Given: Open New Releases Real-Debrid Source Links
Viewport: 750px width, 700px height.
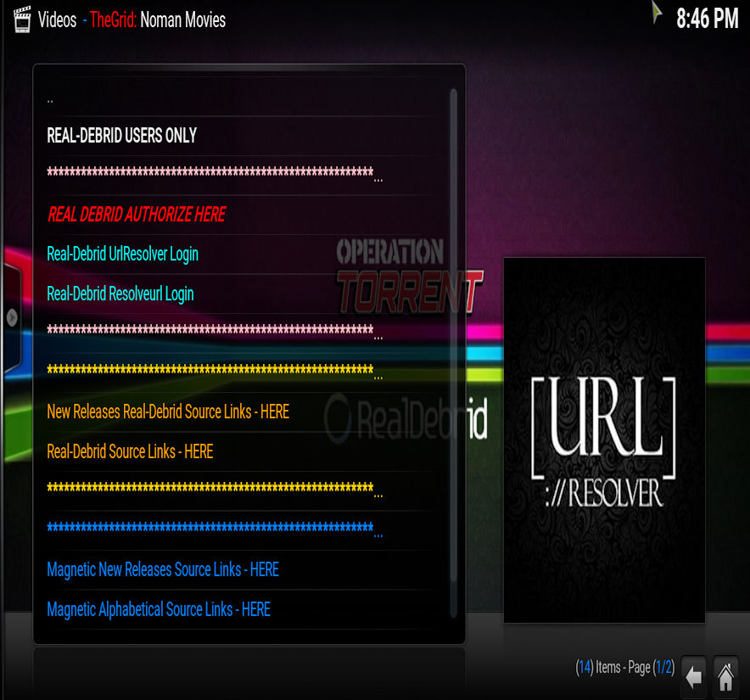Looking at the screenshot, I should pos(168,412).
